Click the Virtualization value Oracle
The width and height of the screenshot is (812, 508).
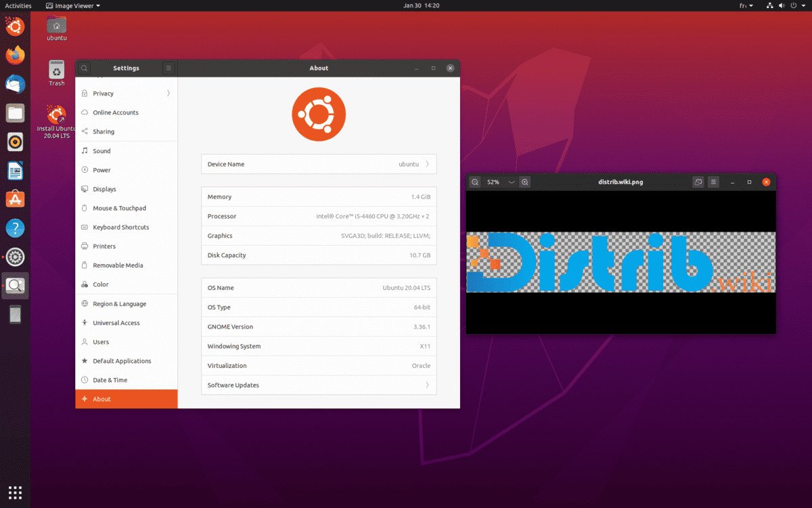tap(421, 366)
